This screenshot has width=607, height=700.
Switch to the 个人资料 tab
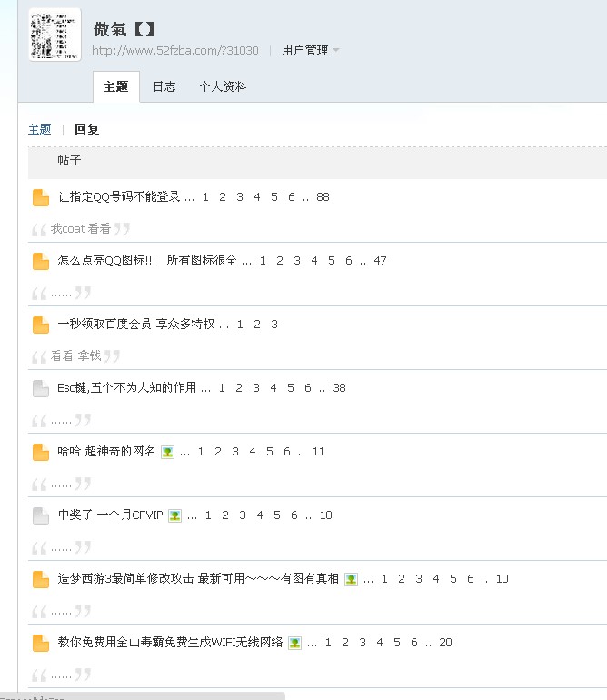223,86
